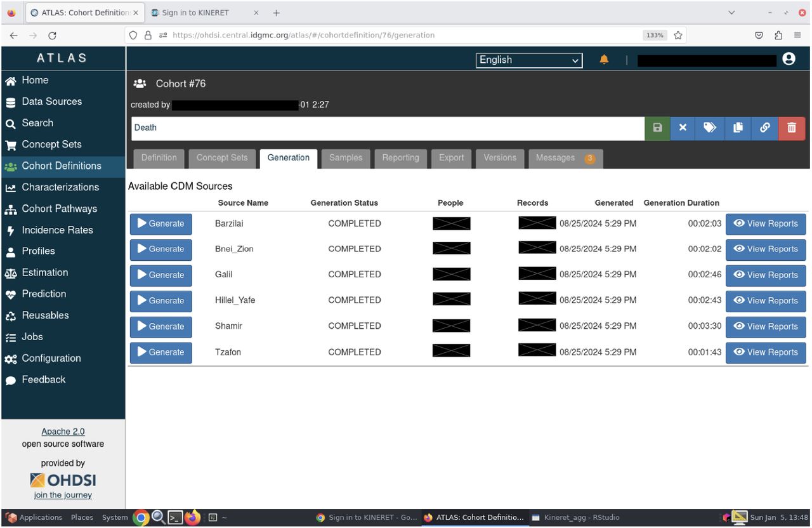Image resolution: width=812 pixels, height=528 pixels.
Task: Click the link icon button in the toolbar
Action: click(x=765, y=128)
